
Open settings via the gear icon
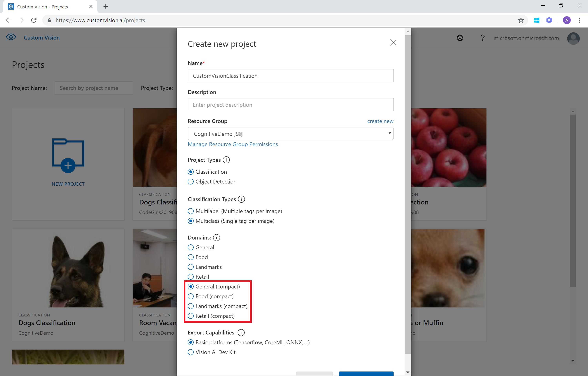pyautogui.click(x=460, y=38)
